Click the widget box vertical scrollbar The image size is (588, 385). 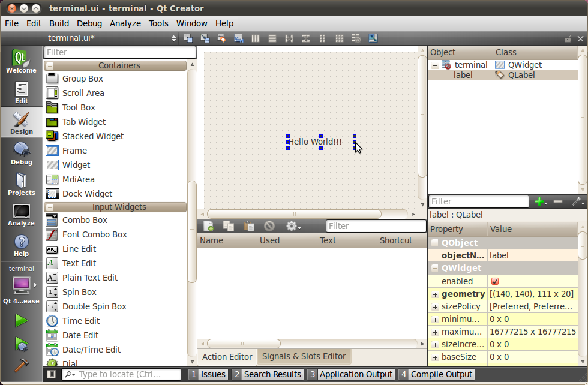pyautogui.click(x=192, y=231)
